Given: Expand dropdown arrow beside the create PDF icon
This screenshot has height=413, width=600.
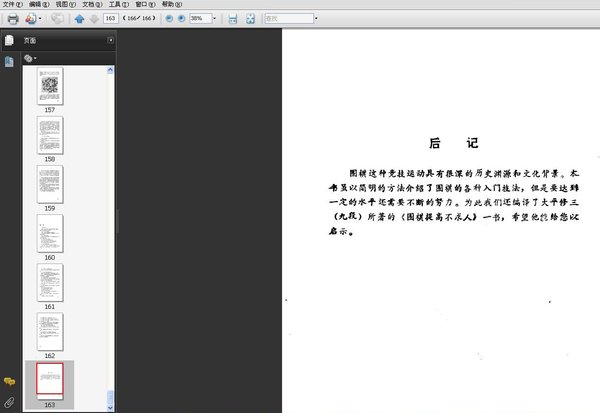Looking at the screenshot, I should coord(40,18).
